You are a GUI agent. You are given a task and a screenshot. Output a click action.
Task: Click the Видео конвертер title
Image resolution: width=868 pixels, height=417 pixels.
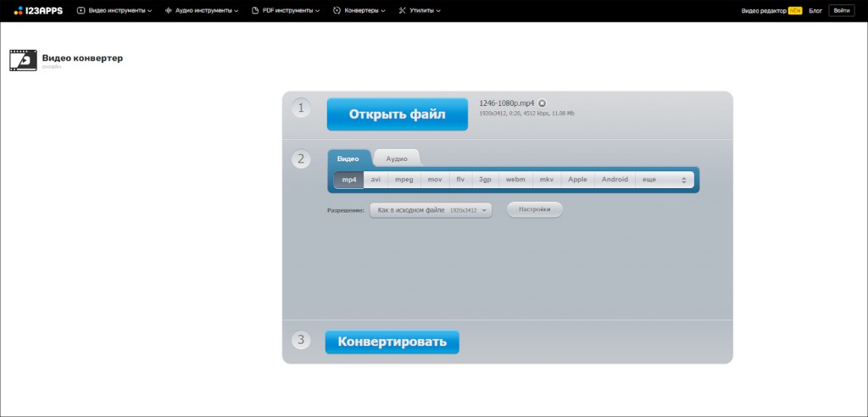(x=82, y=58)
